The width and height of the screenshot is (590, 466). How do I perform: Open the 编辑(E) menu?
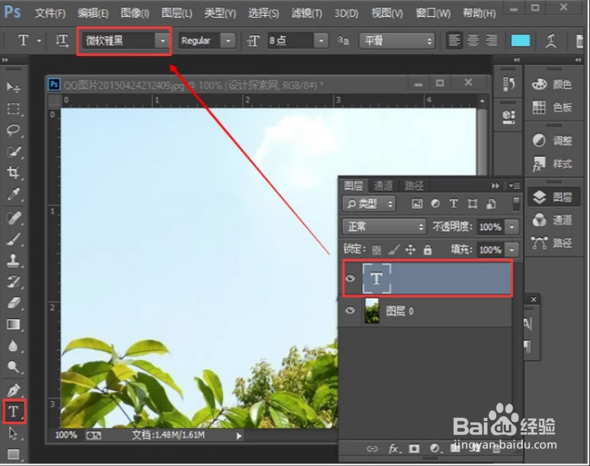coord(93,14)
